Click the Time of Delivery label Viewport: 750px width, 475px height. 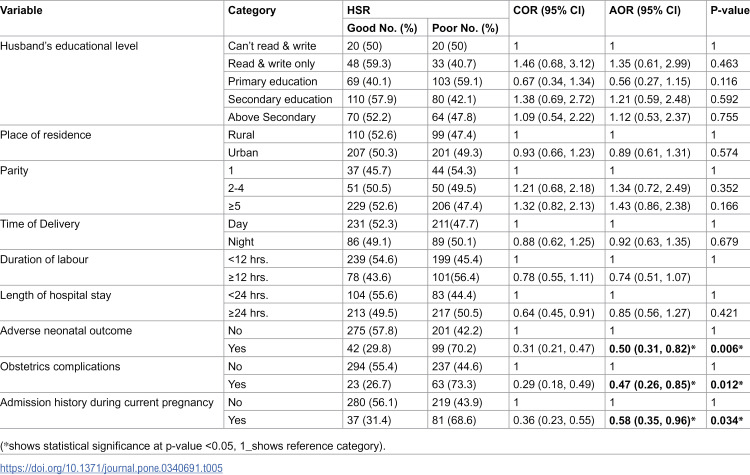pyautogui.click(x=40, y=224)
